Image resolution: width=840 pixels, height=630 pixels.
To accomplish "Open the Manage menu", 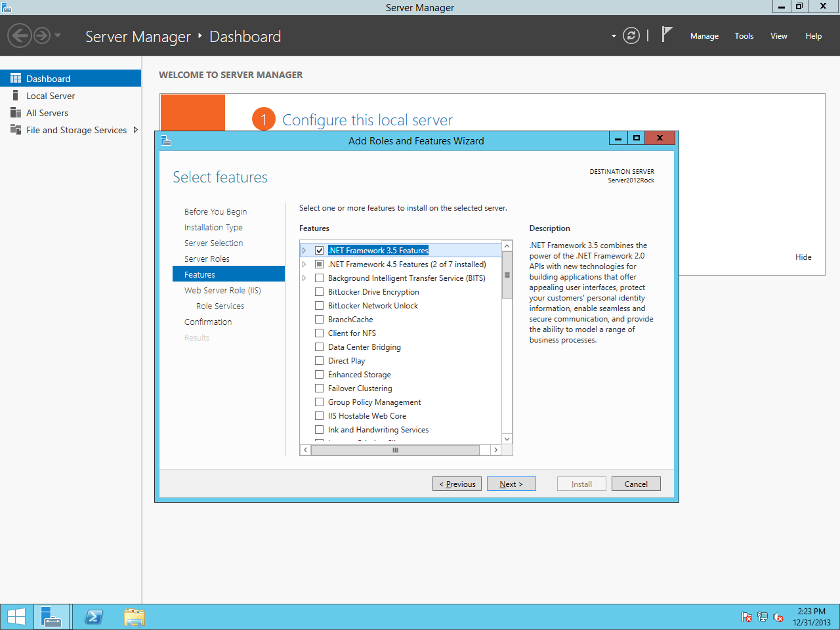I will point(704,36).
